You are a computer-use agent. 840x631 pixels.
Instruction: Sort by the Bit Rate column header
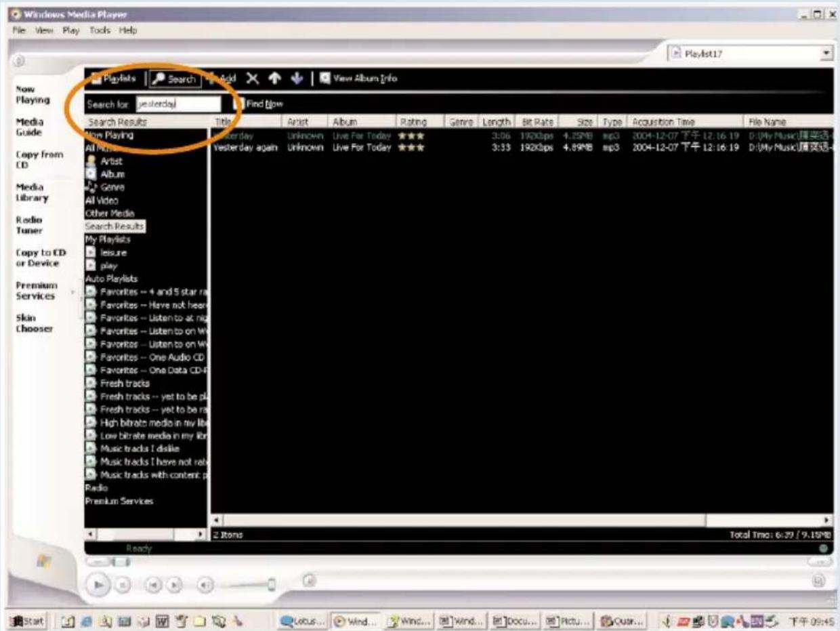point(537,122)
